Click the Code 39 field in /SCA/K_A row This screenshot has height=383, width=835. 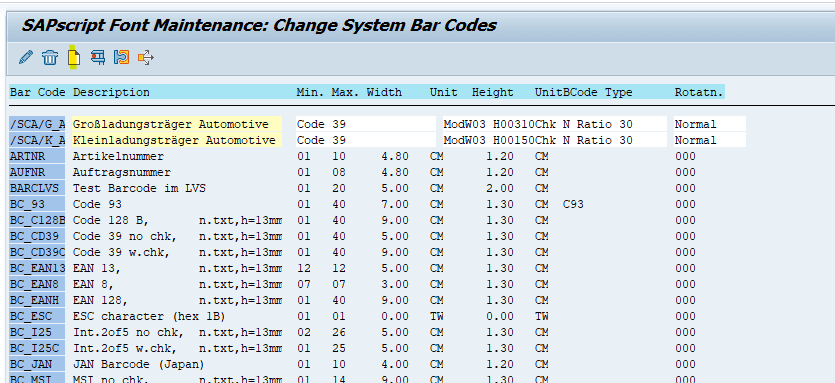tap(366, 141)
